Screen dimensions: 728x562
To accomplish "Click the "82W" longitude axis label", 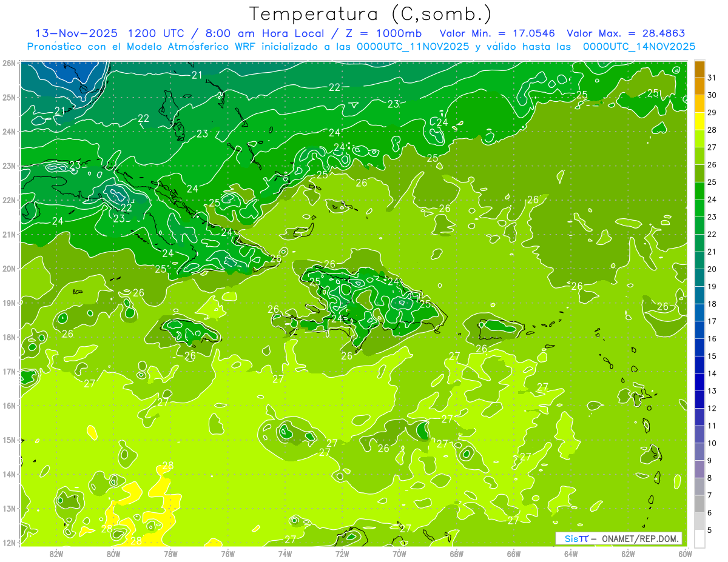I will (x=56, y=554).
